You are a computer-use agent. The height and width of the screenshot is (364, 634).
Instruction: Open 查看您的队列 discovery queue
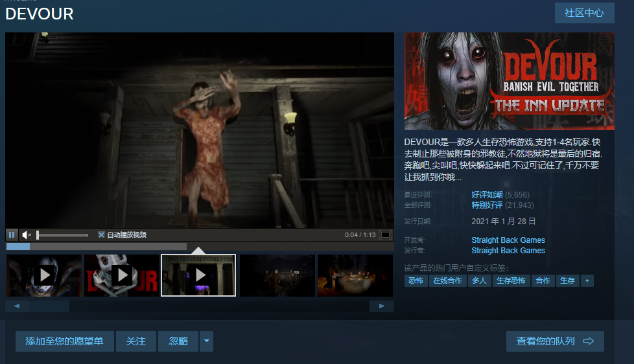coord(555,341)
